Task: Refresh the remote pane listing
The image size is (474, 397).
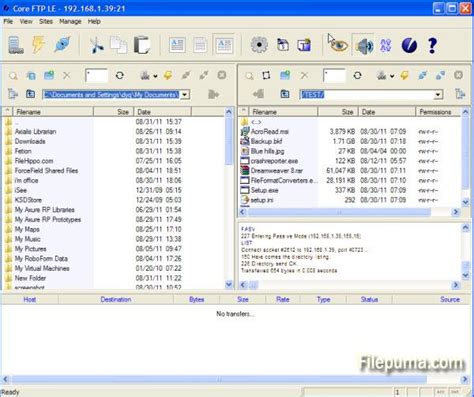Action: click(x=357, y=75)
